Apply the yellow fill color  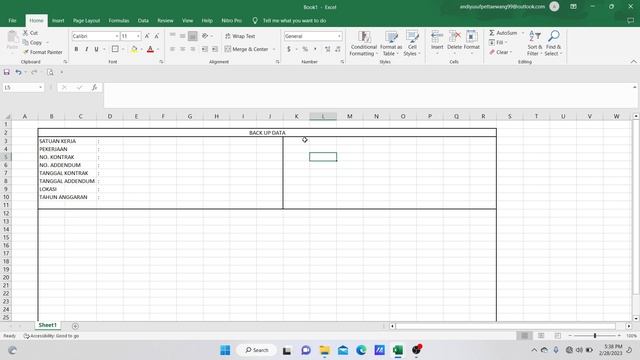point(134,49)
